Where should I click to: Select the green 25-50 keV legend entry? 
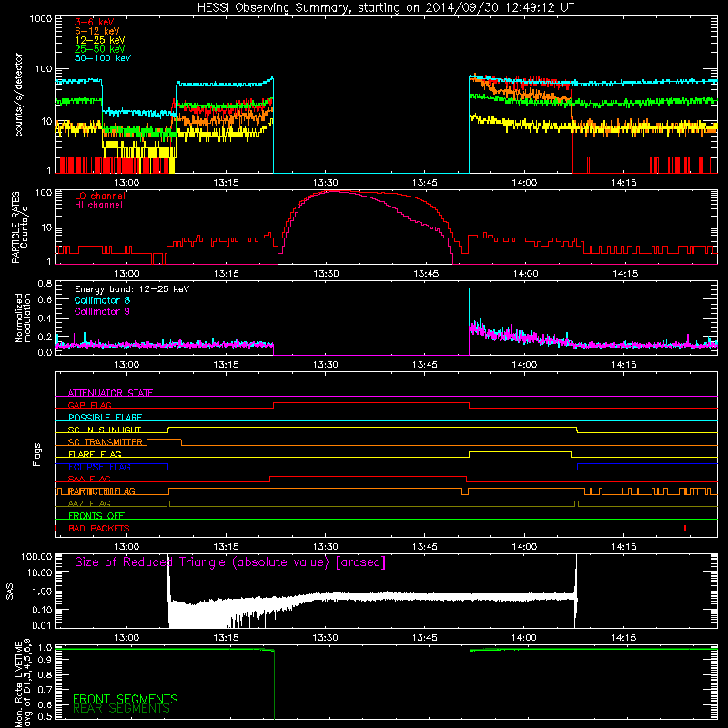pyautogui.click(x=100, y=49)
